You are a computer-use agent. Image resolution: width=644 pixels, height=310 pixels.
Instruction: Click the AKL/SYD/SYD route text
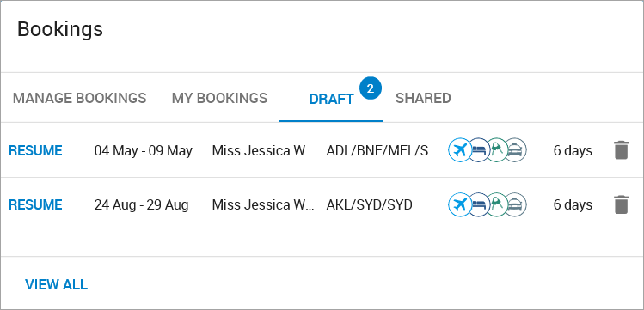click(369, 204)
